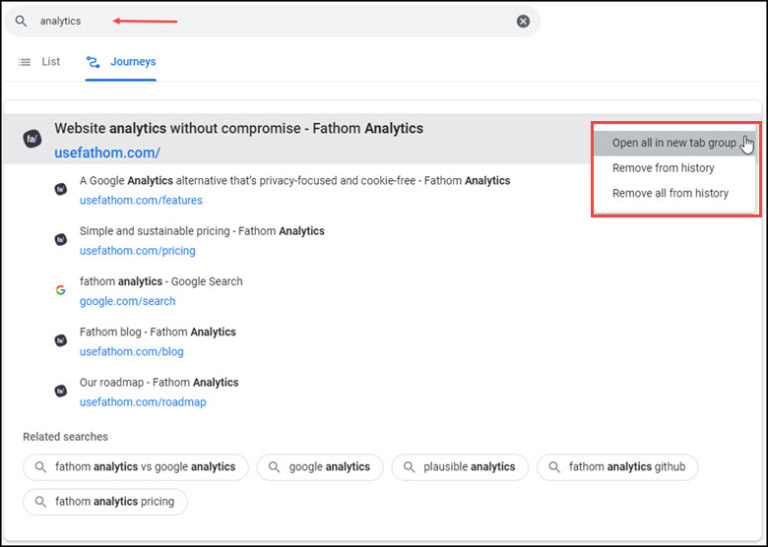Click Fathom favicon next to Our roadmap entry

[61, 391]
